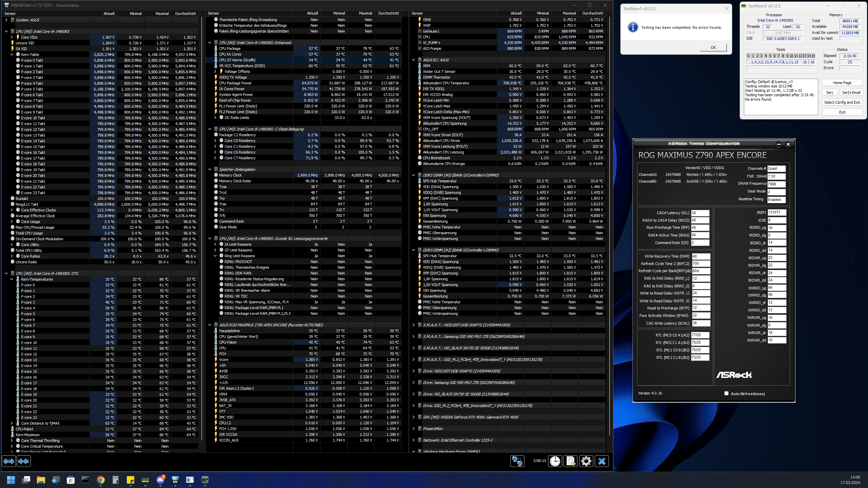Open Task View on the taskbar

coord(26,480)
